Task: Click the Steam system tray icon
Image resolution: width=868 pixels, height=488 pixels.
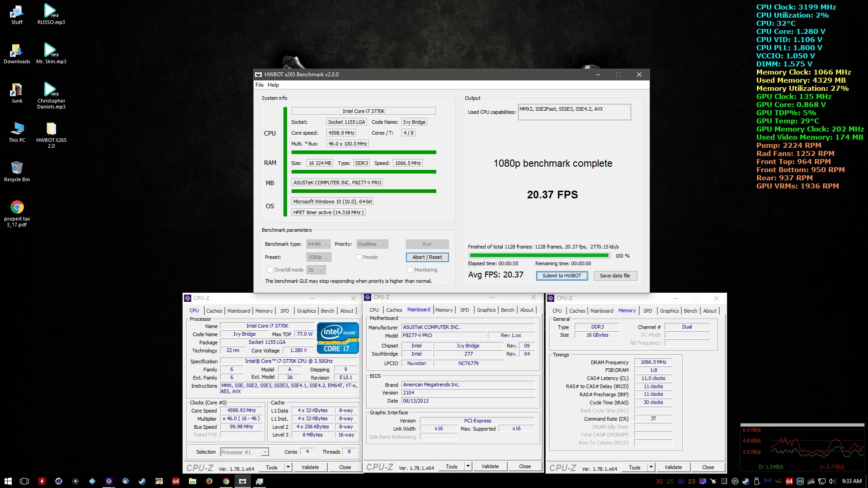Action: coord(746,481)
